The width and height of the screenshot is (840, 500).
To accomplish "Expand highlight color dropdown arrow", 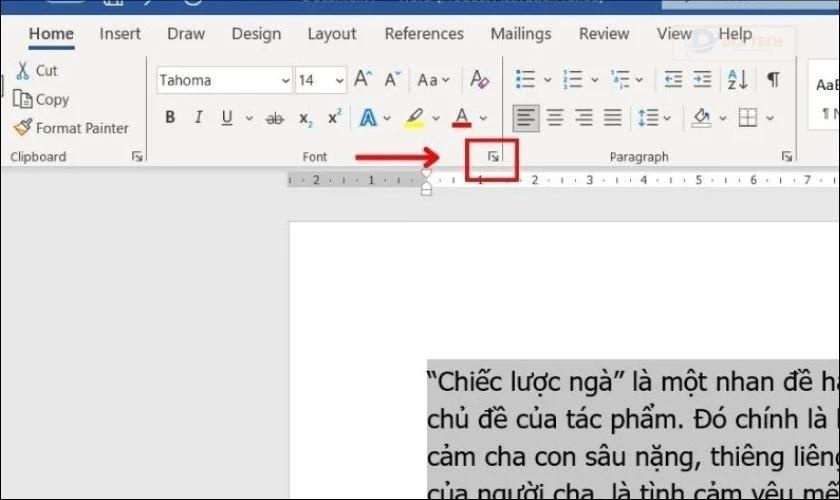I will (436, 118).
